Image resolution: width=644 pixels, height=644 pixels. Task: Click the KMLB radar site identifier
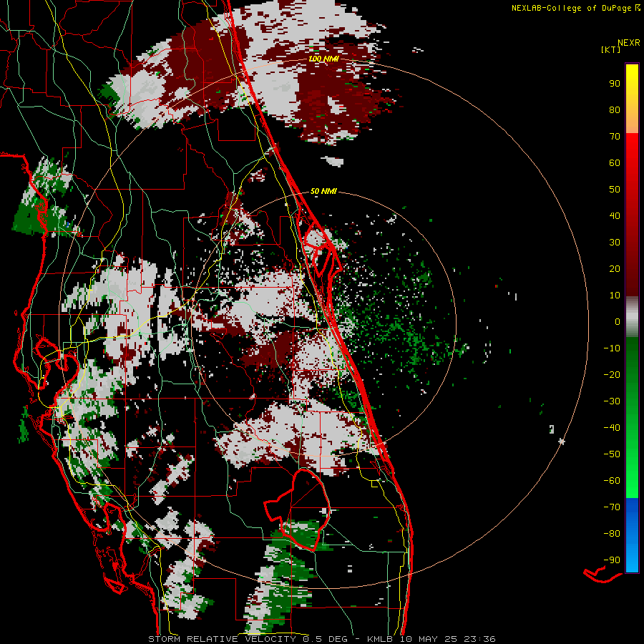pos(380,639)
